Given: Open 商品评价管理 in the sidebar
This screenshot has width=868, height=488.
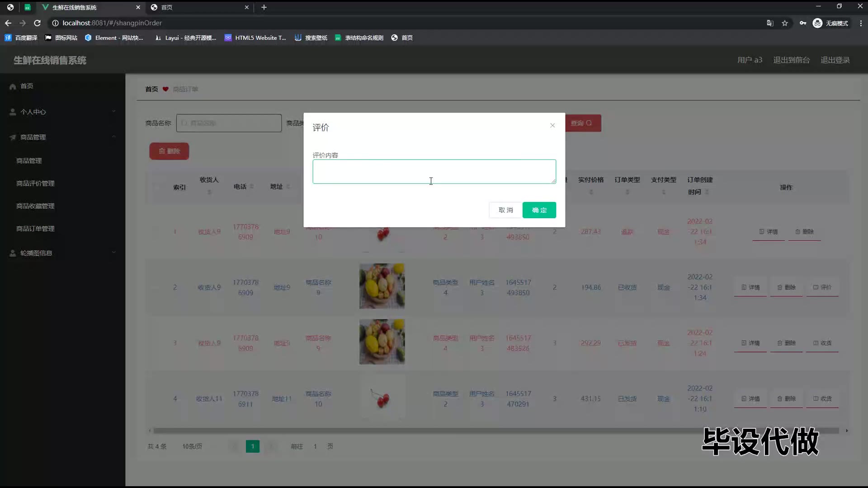Looking at the screenshot, I should tap(35, 183).
